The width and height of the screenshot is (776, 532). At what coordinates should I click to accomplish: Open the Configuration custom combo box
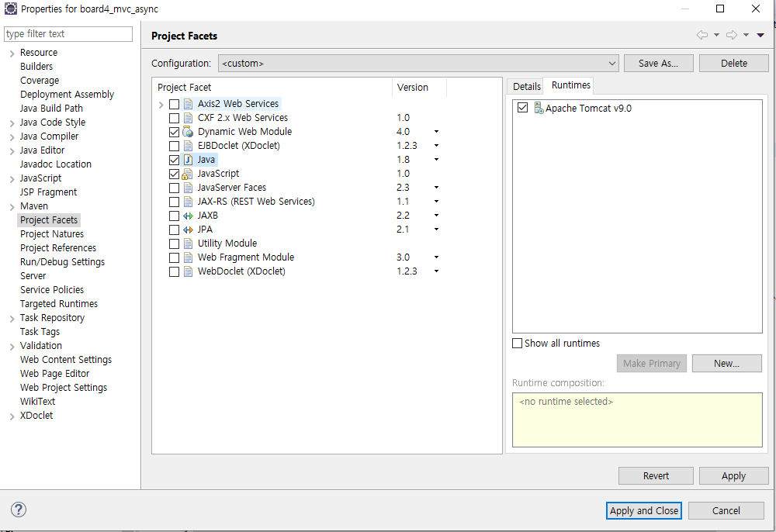tap(418, 64)
